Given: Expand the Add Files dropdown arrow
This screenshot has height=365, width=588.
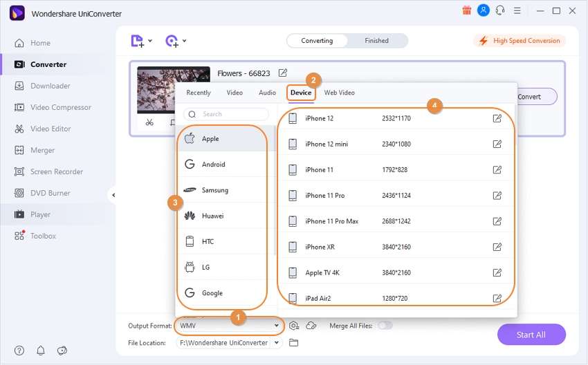Looking at the screenshot, I should coord(150,41).
